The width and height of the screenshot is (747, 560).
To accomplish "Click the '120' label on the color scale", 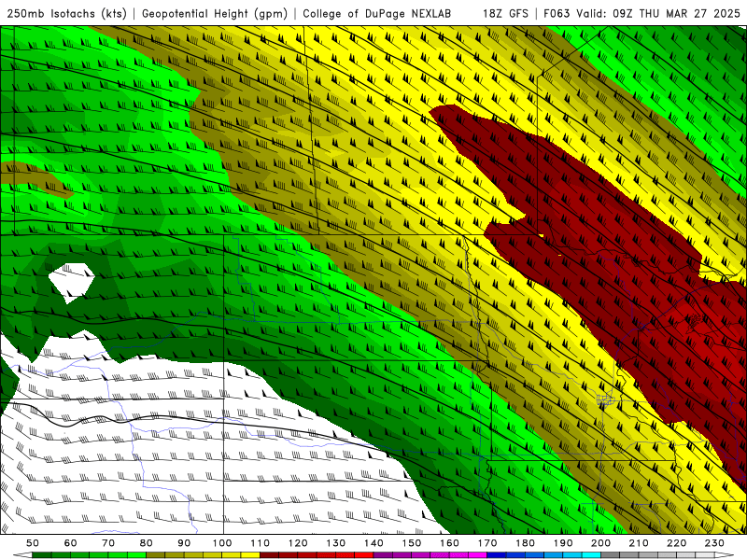I will [x=298, y=543].
